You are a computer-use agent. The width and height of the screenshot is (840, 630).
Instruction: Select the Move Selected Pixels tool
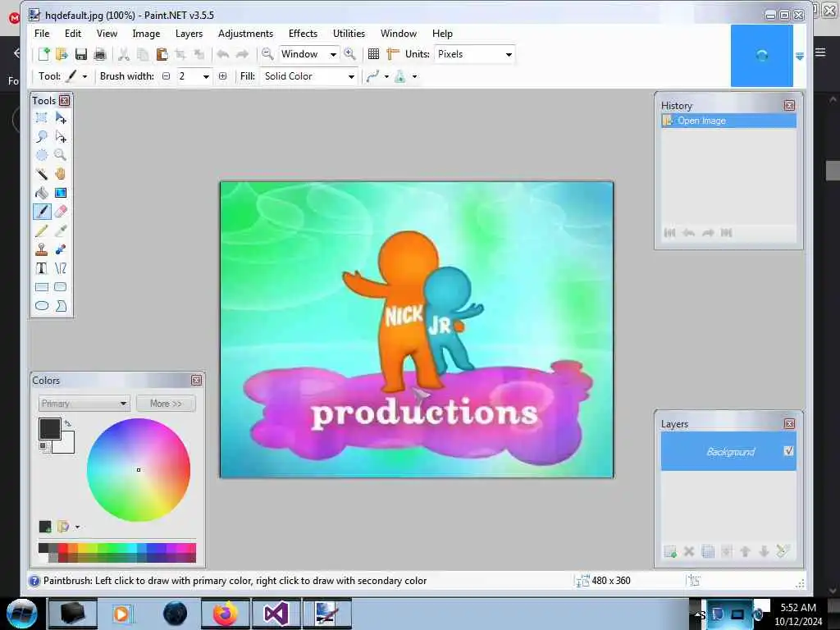tap(61, 118)
